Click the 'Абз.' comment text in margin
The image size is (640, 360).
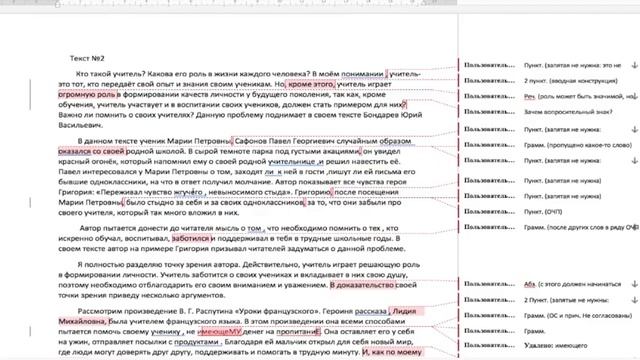572,284
